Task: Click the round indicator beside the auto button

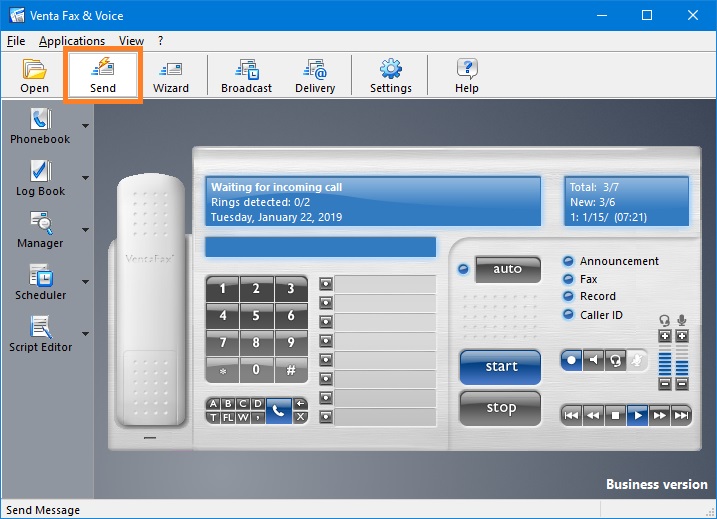Action: [463, 269]
